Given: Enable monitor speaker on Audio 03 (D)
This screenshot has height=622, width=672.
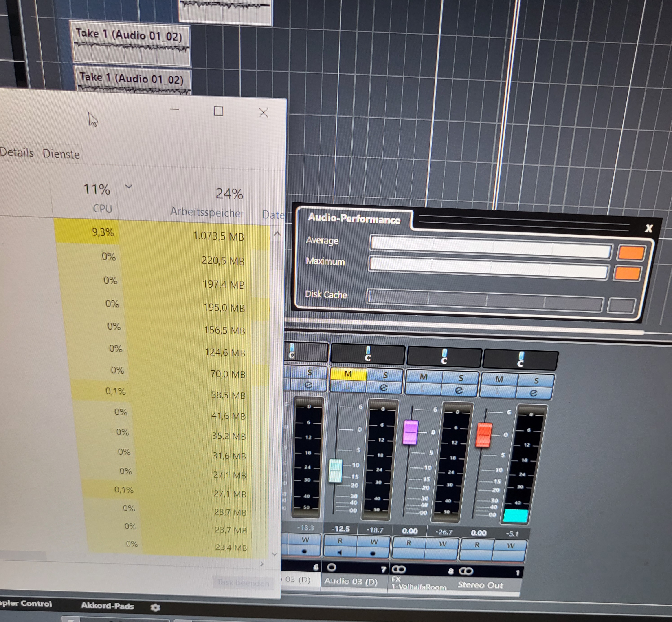Looking at the screenshot, I should click(340, 552).
